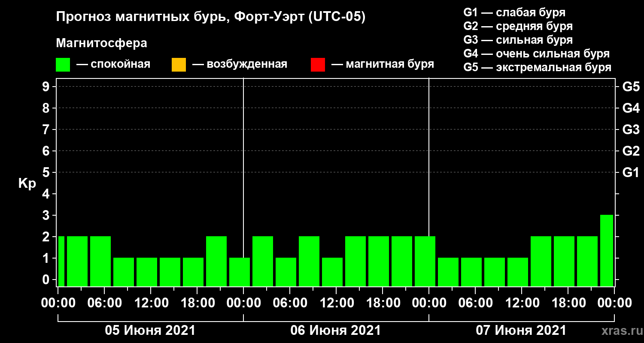The width and height of the screenshot is (644, 343).
Task: Click the tallest green bar reaching Kp 3
Action: [x=607, y=250]
